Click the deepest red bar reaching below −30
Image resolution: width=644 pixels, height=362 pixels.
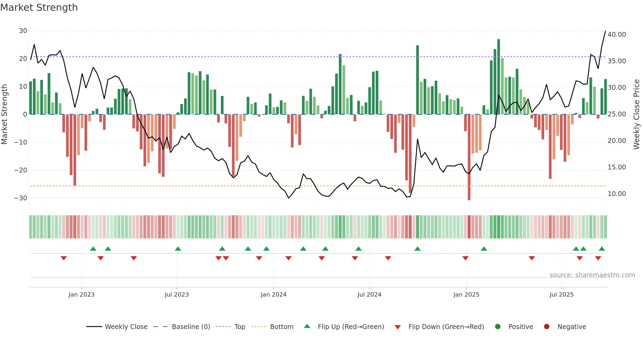tap(469, 157)
